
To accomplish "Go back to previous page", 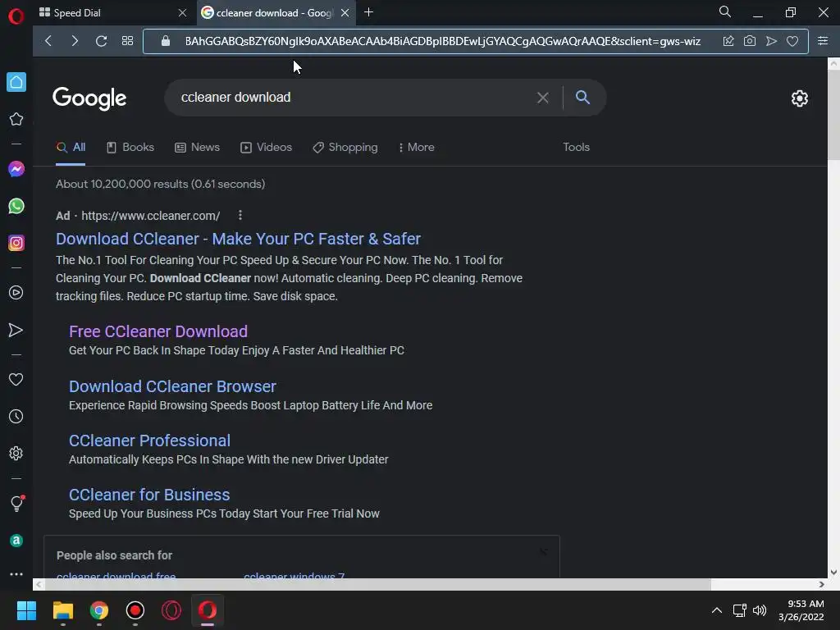I will point(48,41).
